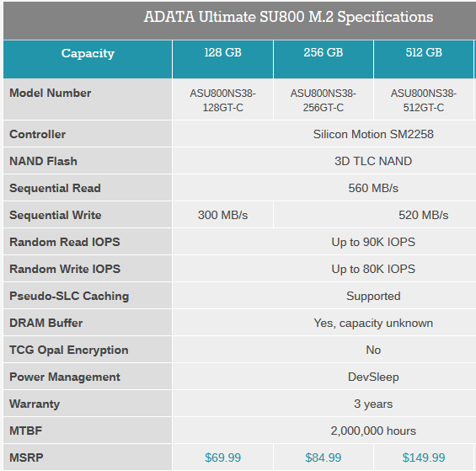Select the Sequential Write row label
The image size is (476, 471).
tap(56, 215)
